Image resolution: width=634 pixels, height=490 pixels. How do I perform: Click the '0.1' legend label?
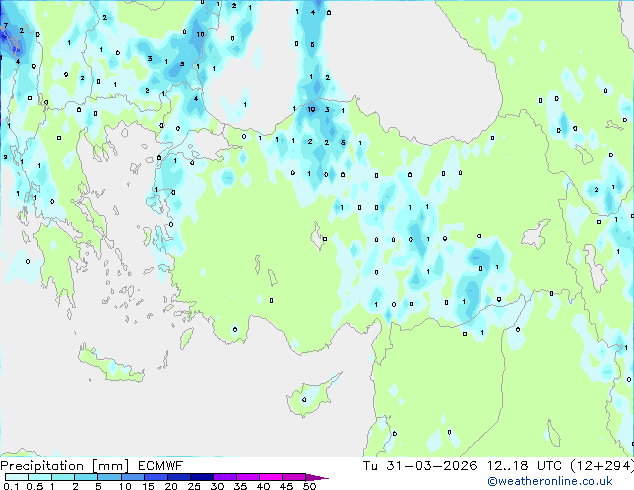[x=11, y=486]
